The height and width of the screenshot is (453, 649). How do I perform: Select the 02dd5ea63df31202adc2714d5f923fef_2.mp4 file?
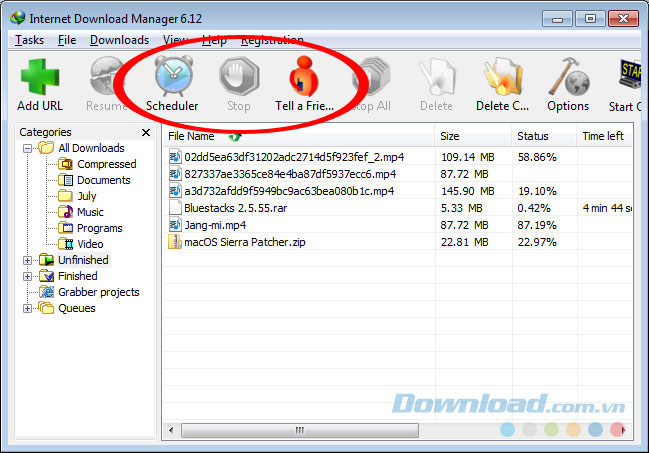tap(294, 157)
